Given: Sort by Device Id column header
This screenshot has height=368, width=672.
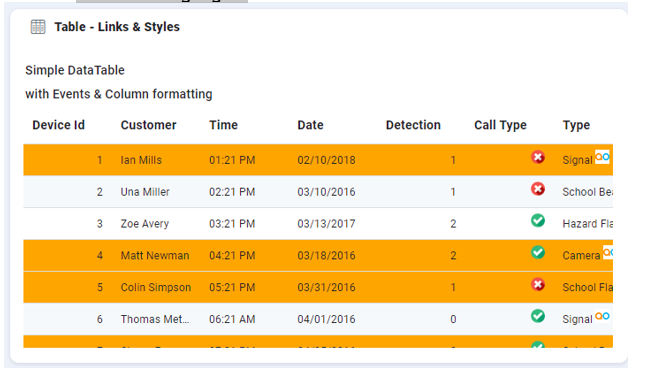Looking at the screenshot, I should [x=59, y=125].
